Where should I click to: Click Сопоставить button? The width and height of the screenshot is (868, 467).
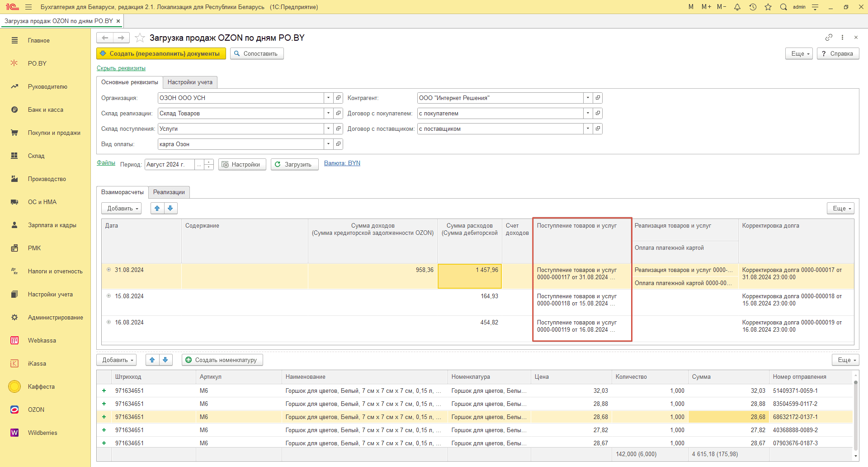click(x=257, y=53)
